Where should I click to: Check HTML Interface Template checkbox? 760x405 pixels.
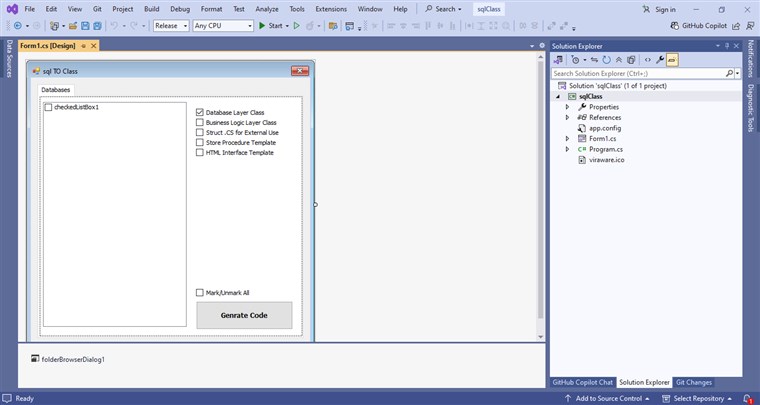pos(200,153)
